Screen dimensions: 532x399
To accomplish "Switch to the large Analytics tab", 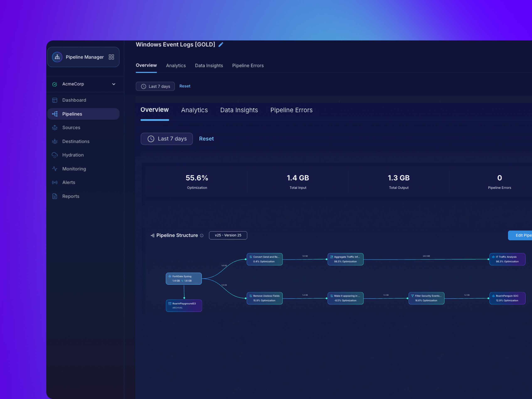I will [x=194, y=110].
